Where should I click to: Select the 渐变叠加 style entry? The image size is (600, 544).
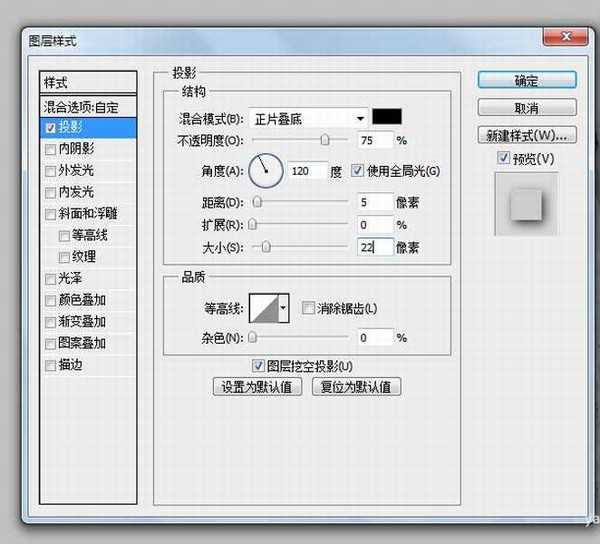tap(82, 322)
